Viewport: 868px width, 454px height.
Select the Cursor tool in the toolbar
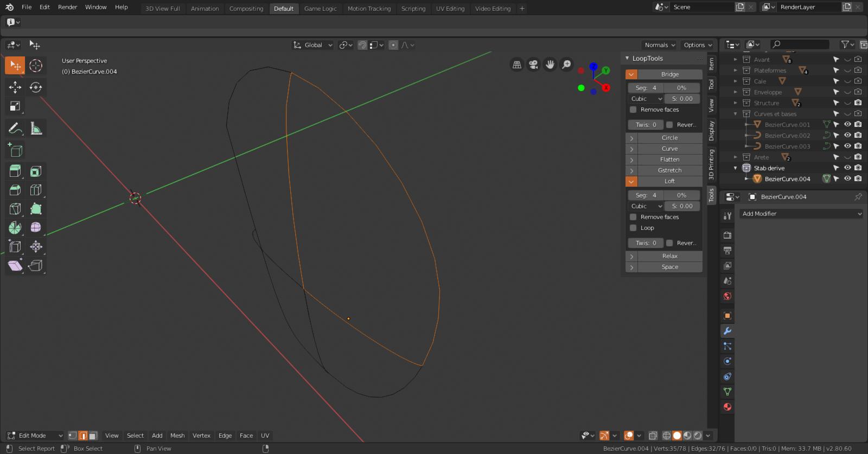(36, 66)
